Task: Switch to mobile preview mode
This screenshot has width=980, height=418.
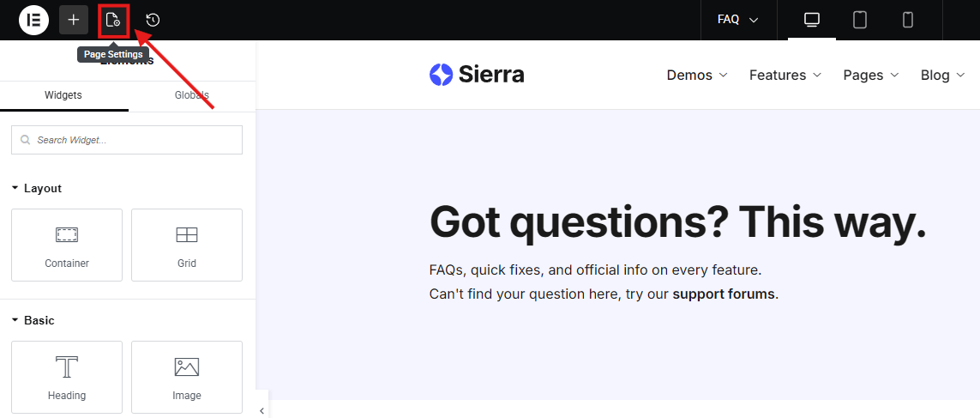Action: tap(908, 20)
